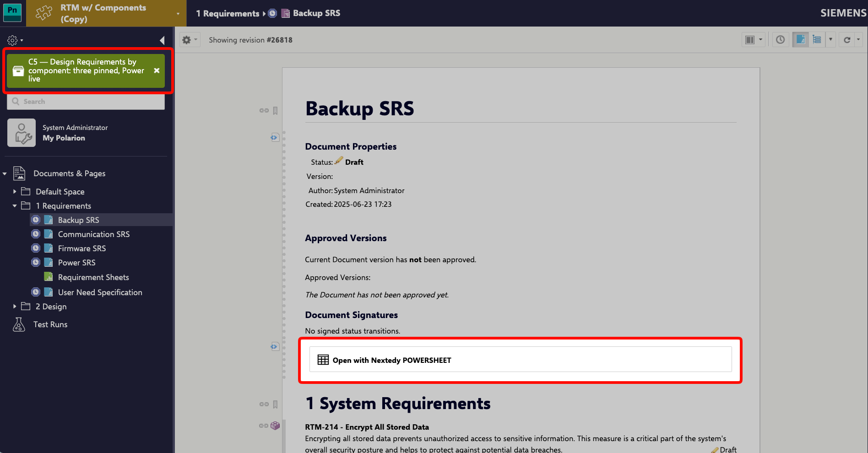Switch to document view mode icon
The height and width of the screenshot is (453, 868).
(801, 40)
